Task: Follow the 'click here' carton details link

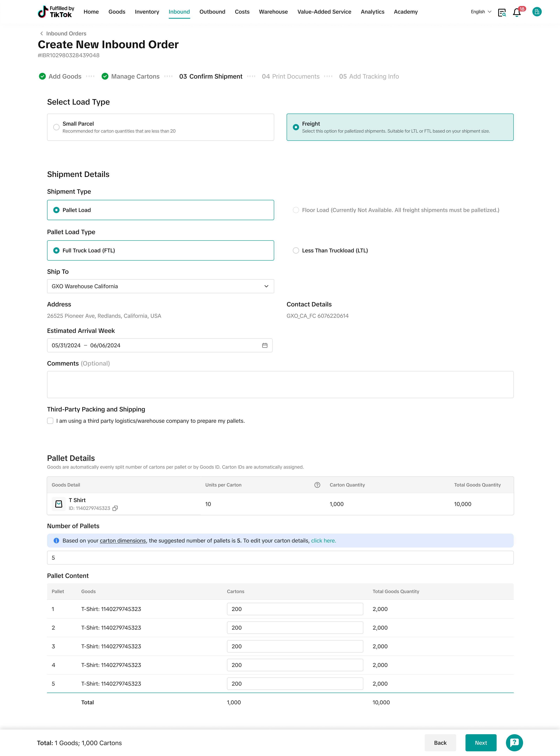Action: click(323, 540)
